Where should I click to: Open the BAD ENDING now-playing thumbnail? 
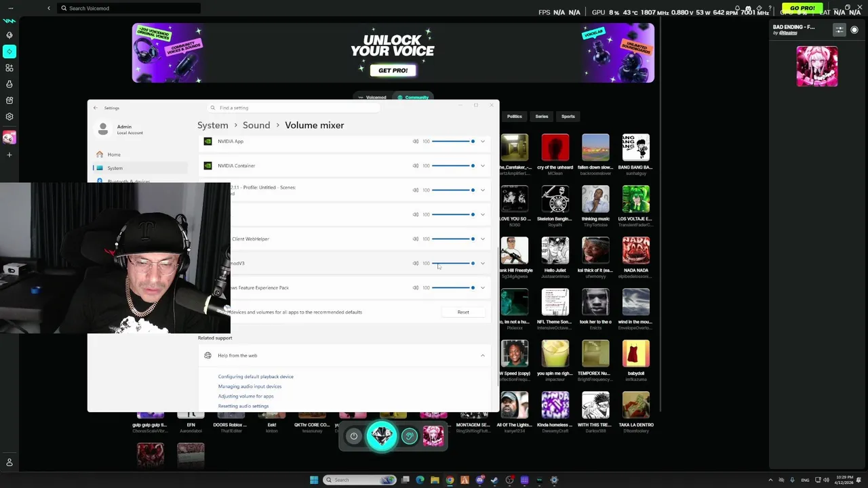[817, 66]
